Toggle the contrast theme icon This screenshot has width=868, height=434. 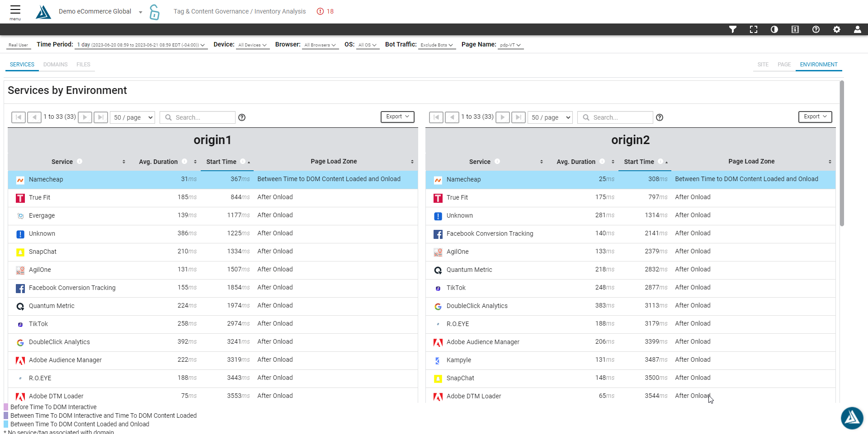tap(774, 29)
